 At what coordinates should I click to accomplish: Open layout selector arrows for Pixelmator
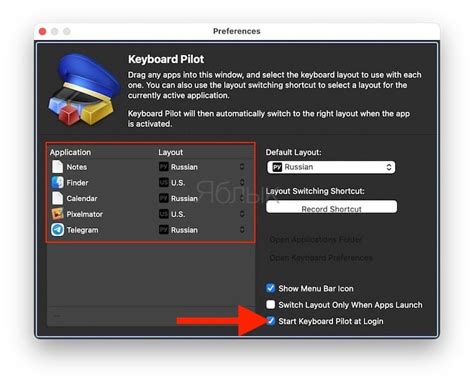point(242,214)
